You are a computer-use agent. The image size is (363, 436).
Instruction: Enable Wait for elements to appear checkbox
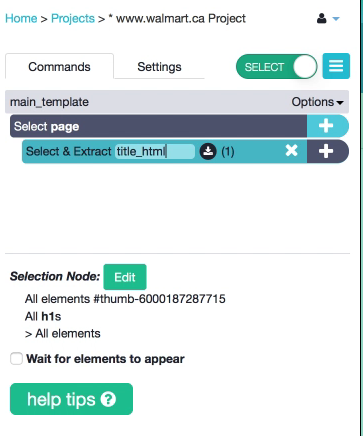[x=16, y=359]
